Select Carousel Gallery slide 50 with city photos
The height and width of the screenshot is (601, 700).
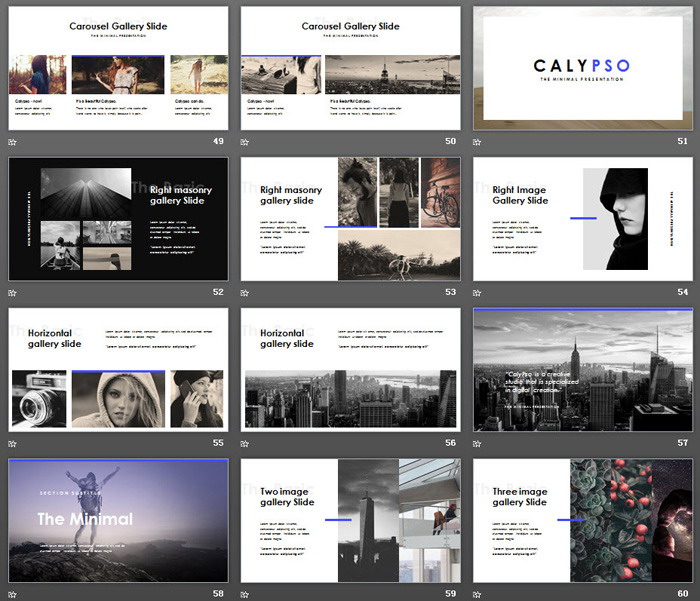pos(350,68)
